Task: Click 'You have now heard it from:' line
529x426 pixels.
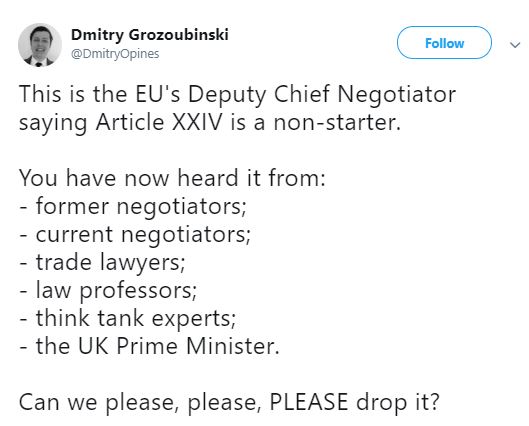Action: (172, 178)
